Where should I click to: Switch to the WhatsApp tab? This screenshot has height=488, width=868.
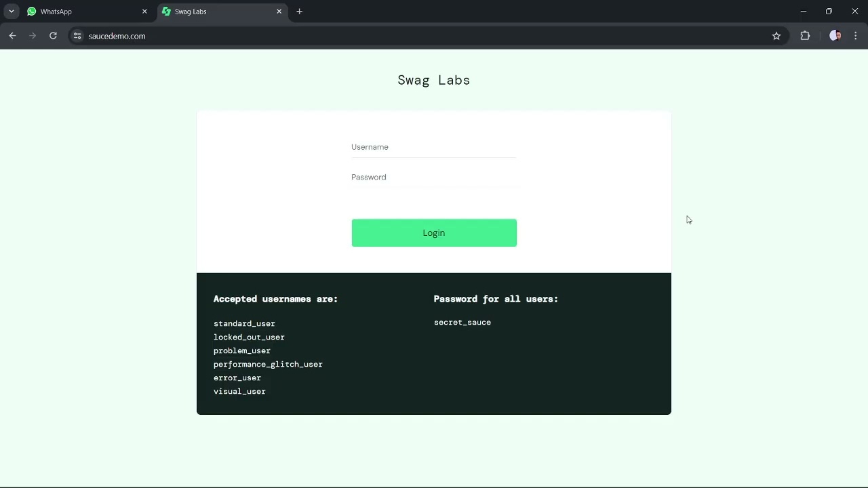pos(87,12)
